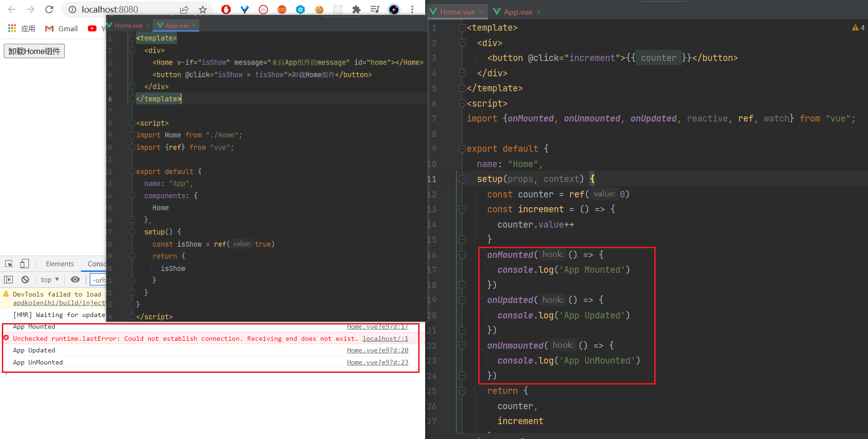Show the console sidebar
Image resolution: width=868 pixels, height=439 pixels.
tap(8, 280)
